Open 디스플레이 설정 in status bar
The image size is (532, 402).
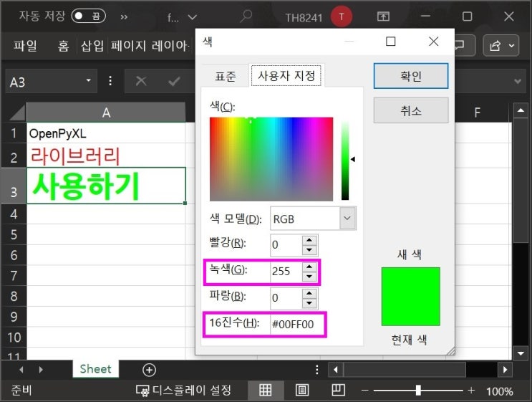[x=184, y=391]
